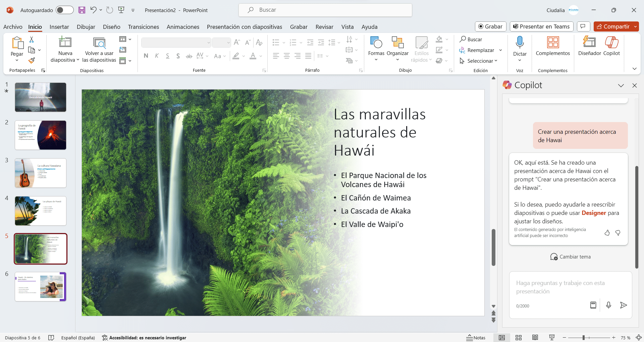Viewport: 644px width, 342px height.
Task: Switch to reading view in the status bar
Action: (535, 338)
